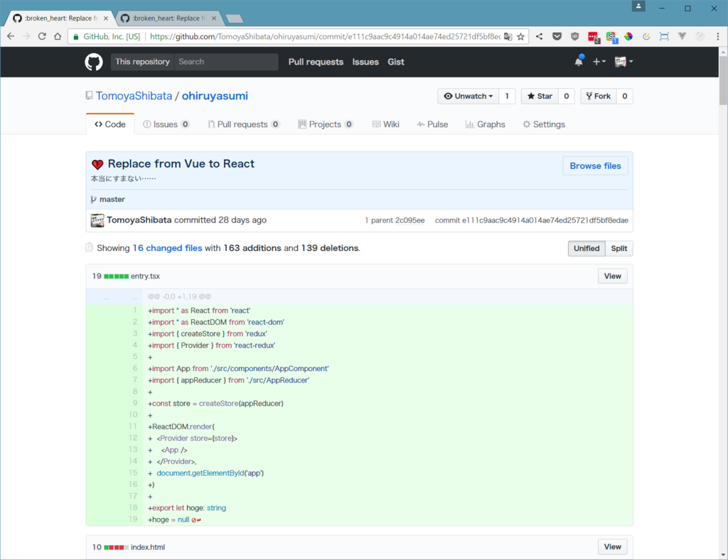Click diff line number 9
Screen dimensions: 728x560
(135, 403)
